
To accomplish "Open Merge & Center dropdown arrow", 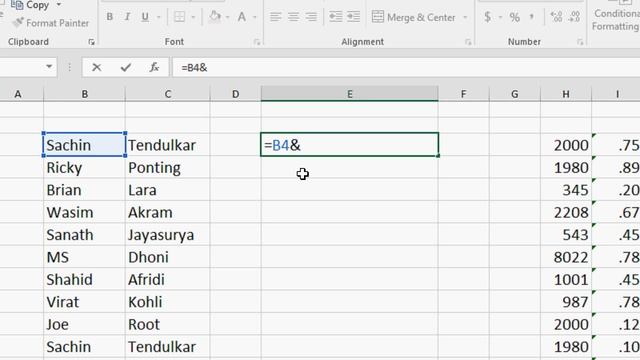I will pyautogui.click(x=465, y=18).
